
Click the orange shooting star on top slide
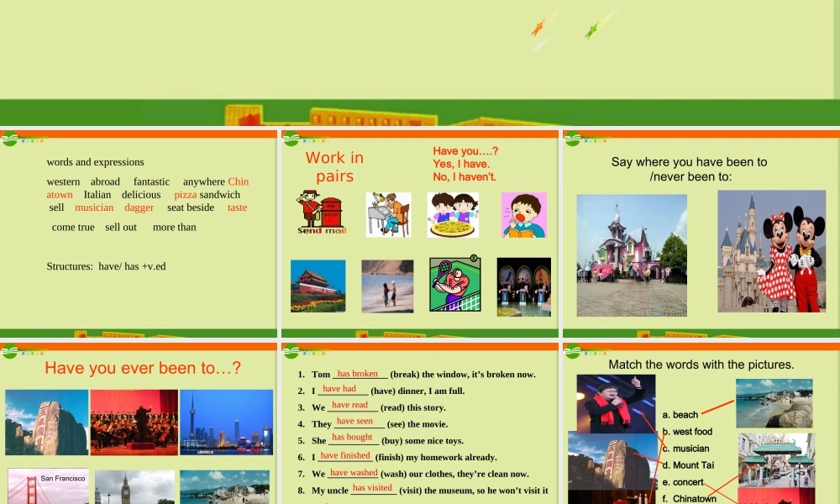coord(538,27)
